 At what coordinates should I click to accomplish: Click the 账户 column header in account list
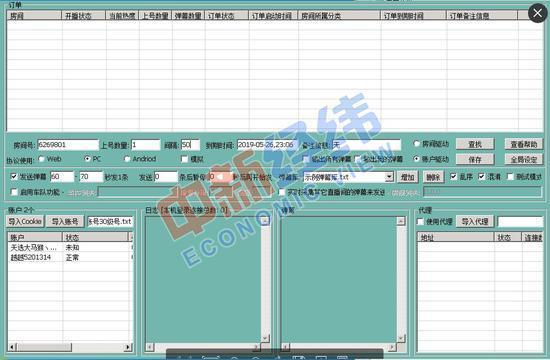[x=35, y=237]
